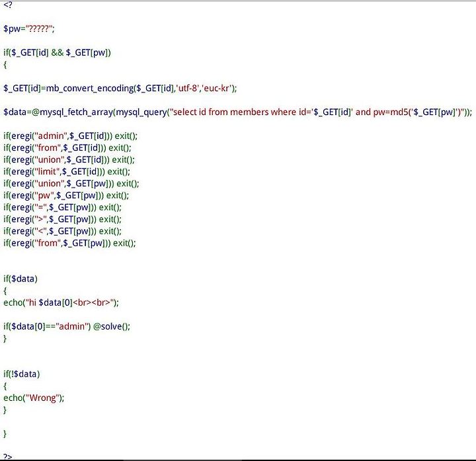Click the opening <? tag
476x461 pixels.
coord(7,5)
